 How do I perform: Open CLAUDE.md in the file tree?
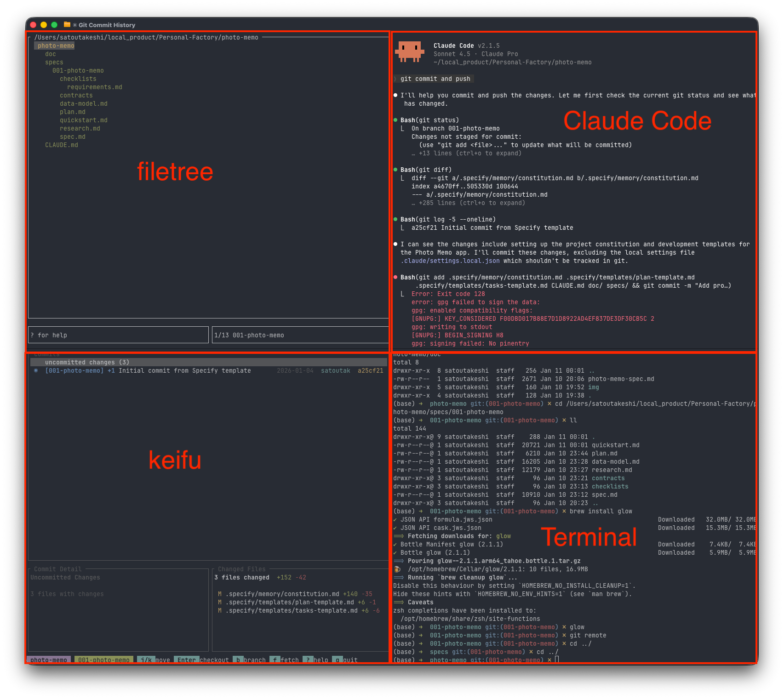click(62, 145)
